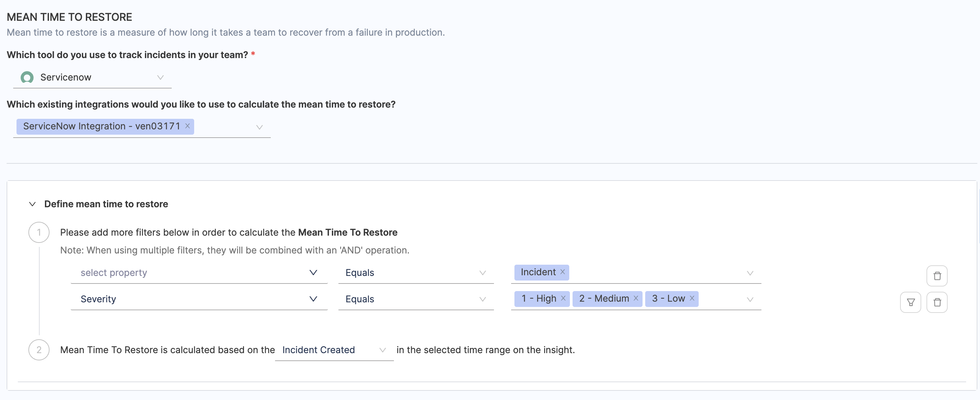Click the Servicenow logo icon
Screen dimensions: 980x400
click(x=27, y=77)
